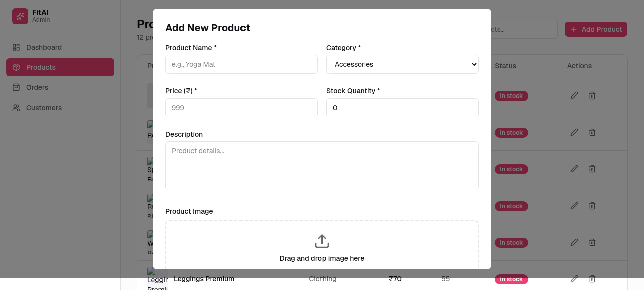Open the Category dropdown showing Accessories
This screenshot has width=644, height=290.
tap(403, 64)
